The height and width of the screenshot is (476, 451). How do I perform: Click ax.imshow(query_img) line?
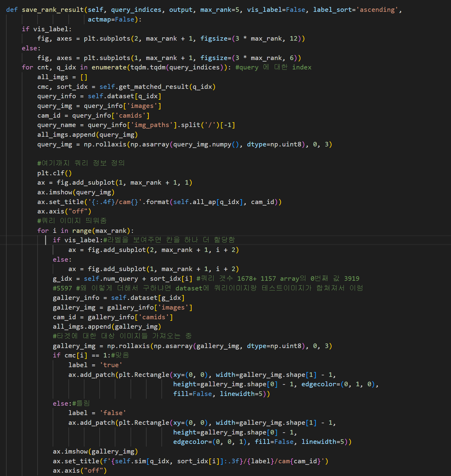[76, 192]
